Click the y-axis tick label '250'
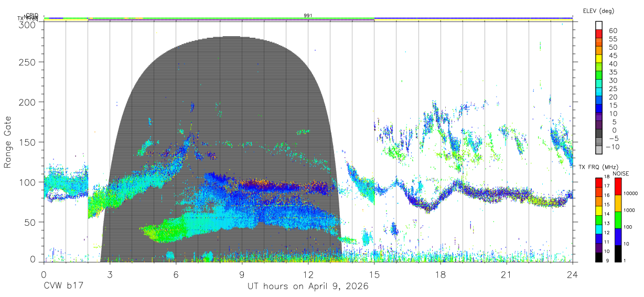Screen dimensions: 644x297 (27, 62)
